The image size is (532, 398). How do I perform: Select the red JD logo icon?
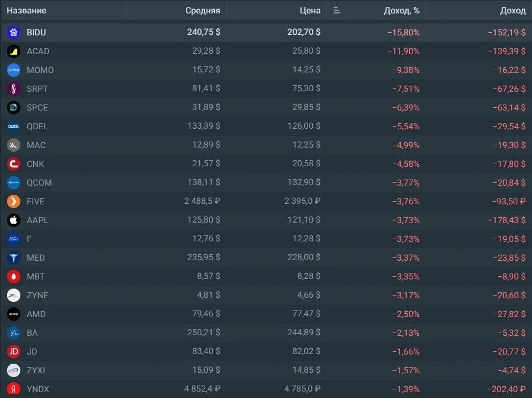click(x=13, y=351)
